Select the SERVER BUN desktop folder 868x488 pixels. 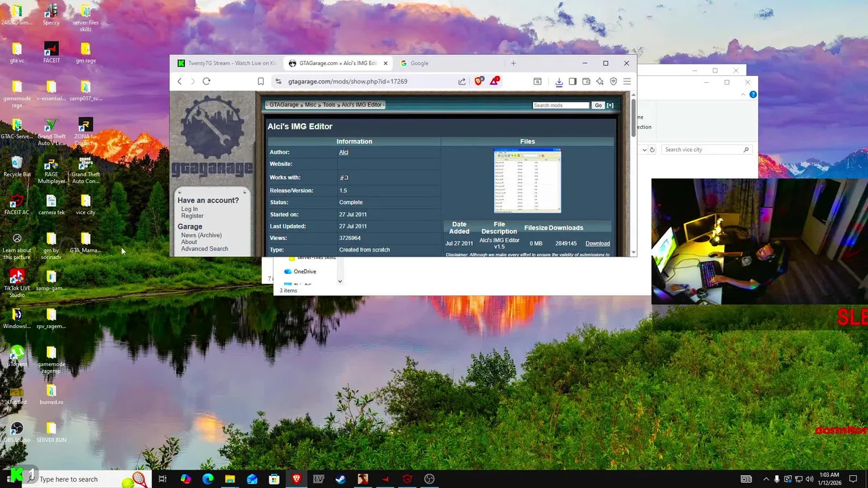[x=51, y=432]
